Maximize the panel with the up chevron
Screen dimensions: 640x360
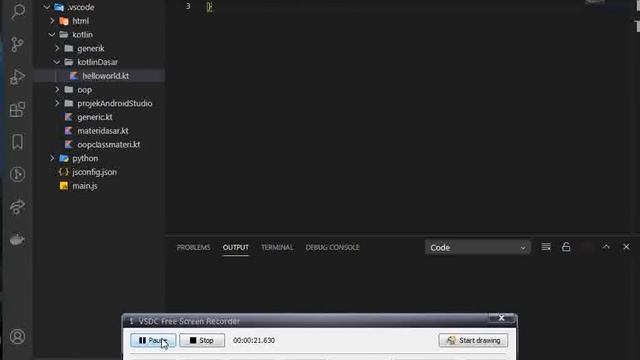pyautogui.click(x=606, y=247)
